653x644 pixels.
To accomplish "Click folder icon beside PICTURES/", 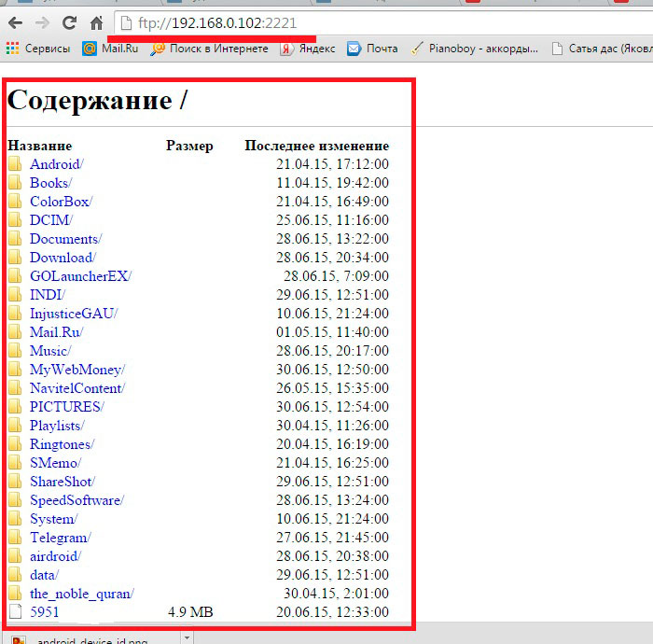I will [x=15, y=406].
